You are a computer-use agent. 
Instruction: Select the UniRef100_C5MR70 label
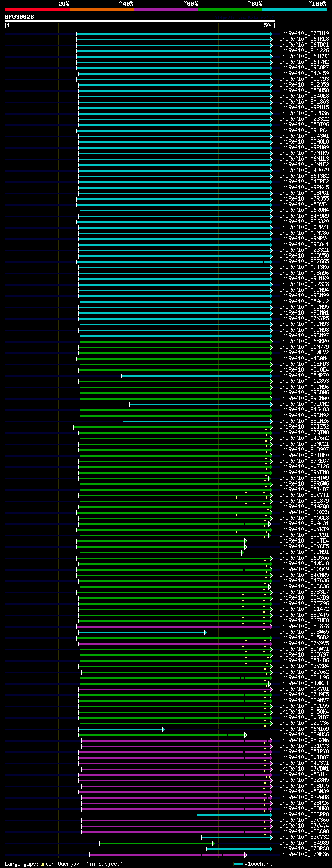(304, 375)
